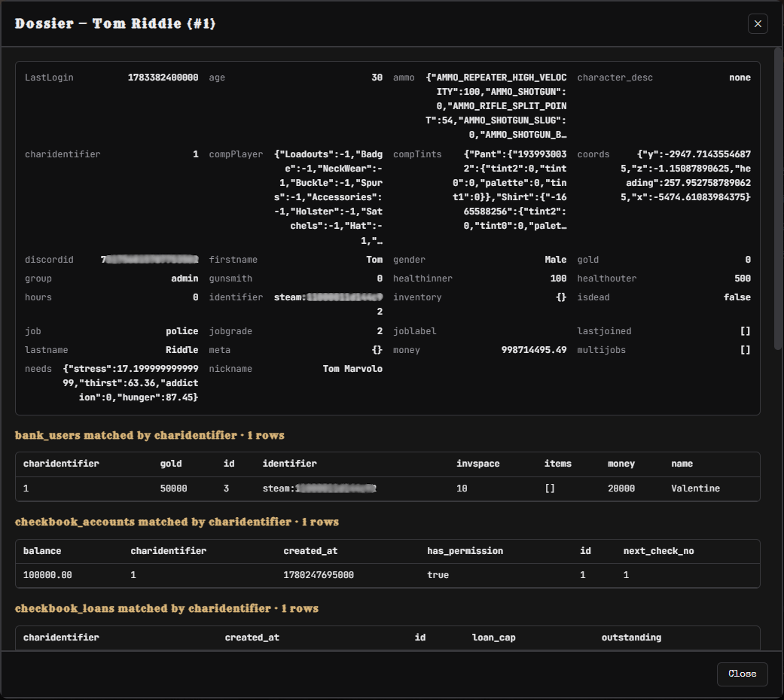The width and height of the screenshot is (784, 700).
Task: Select the age value 30
Action: click(x=377, y=78)
